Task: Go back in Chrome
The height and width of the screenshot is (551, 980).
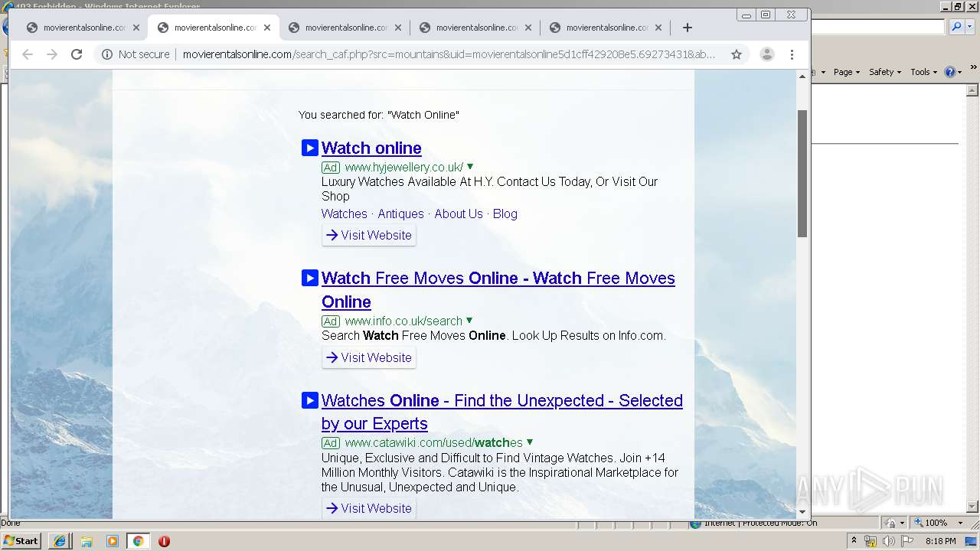Action: (28, 54)
